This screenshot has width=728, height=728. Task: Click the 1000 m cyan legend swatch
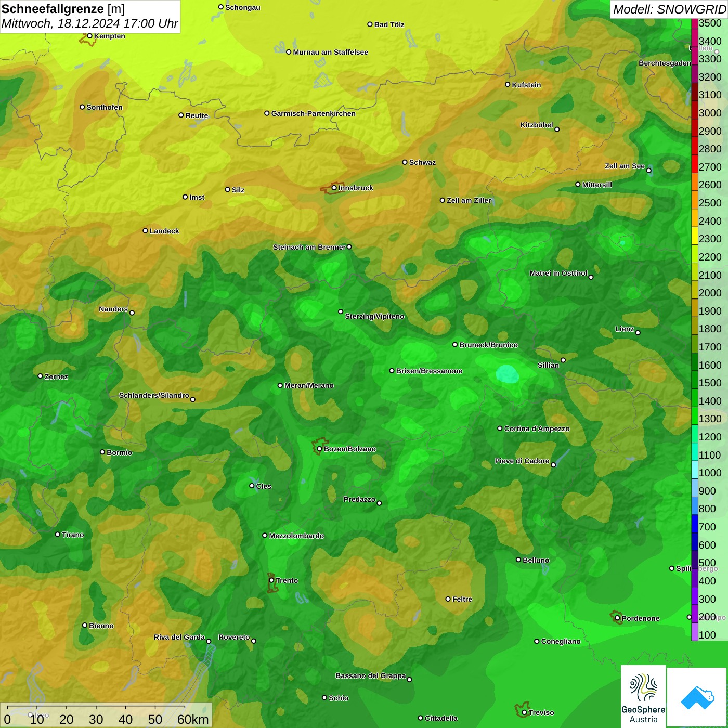(695, 470)
